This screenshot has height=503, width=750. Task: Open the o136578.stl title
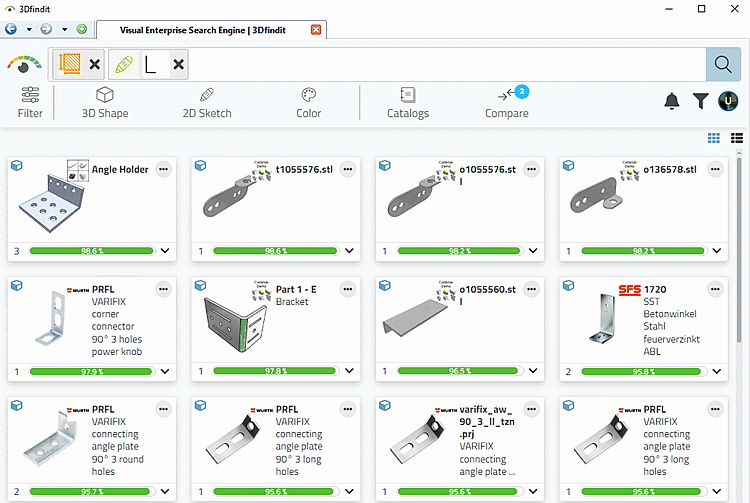[670, 169]
